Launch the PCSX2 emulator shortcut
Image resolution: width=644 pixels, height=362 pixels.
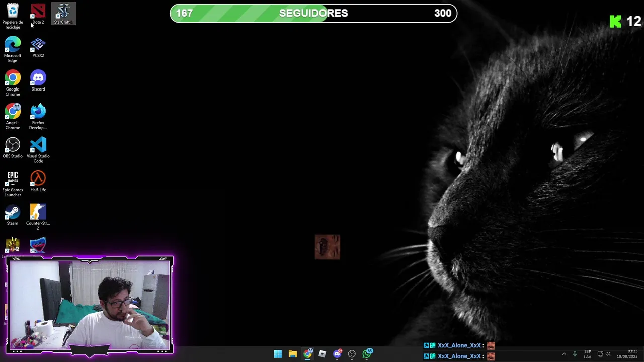click(38, 48)
